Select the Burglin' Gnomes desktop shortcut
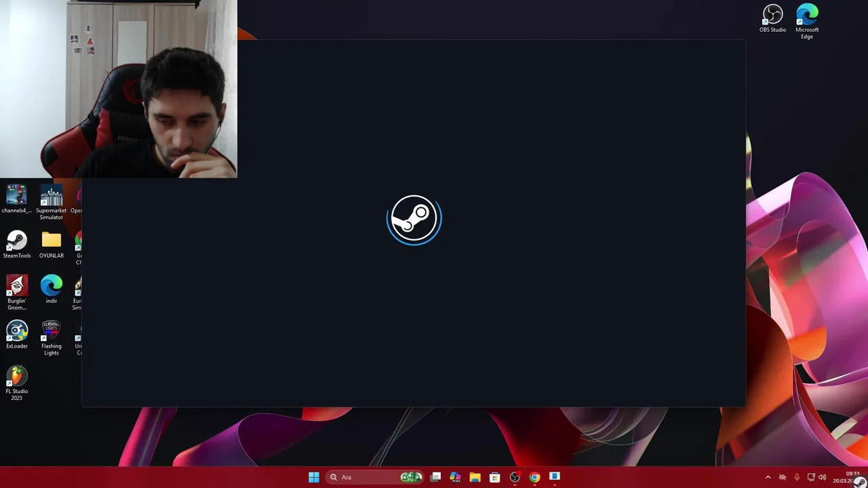This screenshot has width=868, height=488. click(17, 293)
